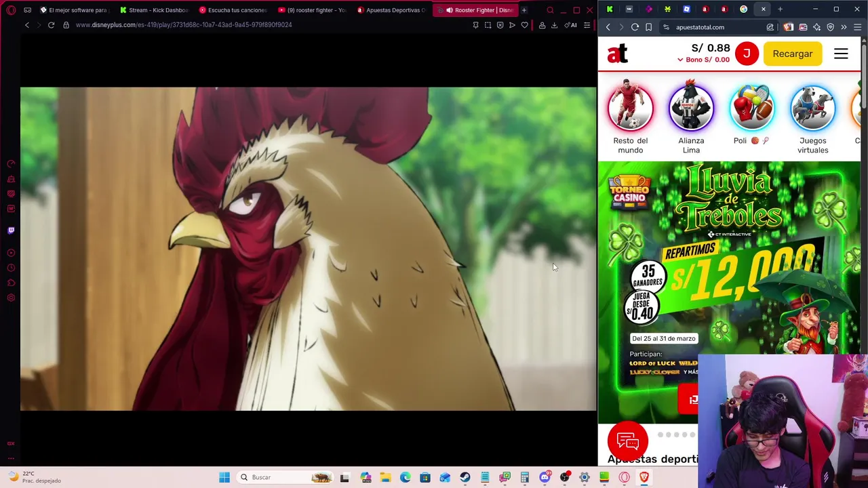Switch to 'Stream - Kick Dashboard' tab
The height and width of the screenshot is (488, 868).
153,10
